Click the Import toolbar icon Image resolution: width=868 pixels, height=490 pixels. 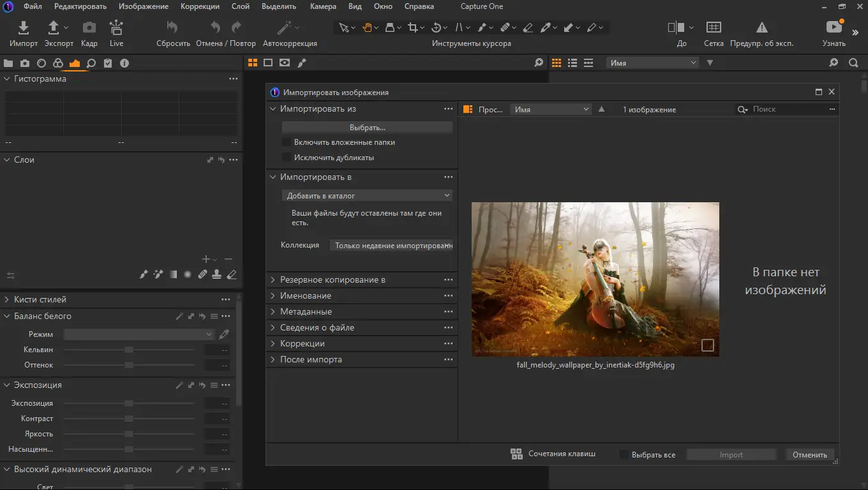point(24,28)
